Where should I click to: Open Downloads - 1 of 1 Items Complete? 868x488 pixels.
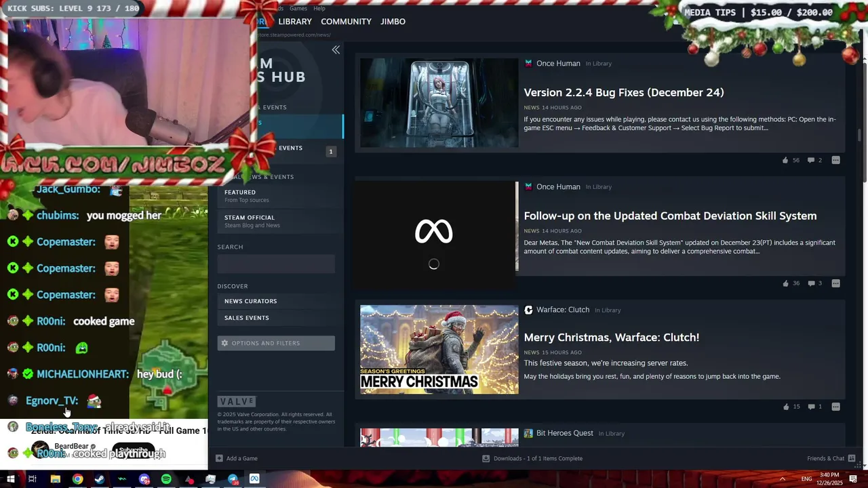(538, 459)
